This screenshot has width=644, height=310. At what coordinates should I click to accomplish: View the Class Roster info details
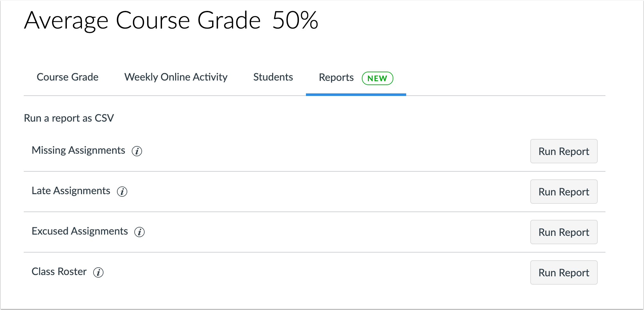[x=99, y=272]
